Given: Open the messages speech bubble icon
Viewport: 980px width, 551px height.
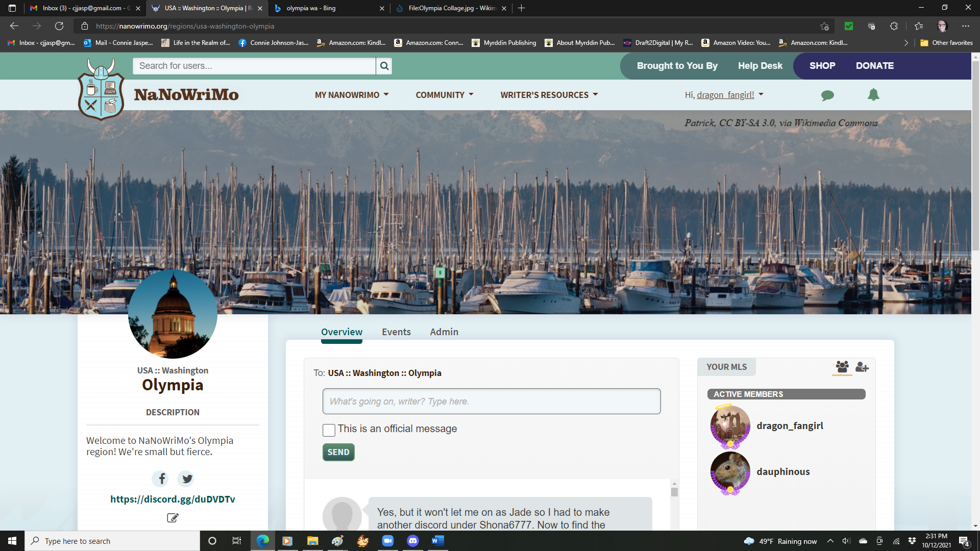Looking at the screenshot, I should [x=827, y=95].
